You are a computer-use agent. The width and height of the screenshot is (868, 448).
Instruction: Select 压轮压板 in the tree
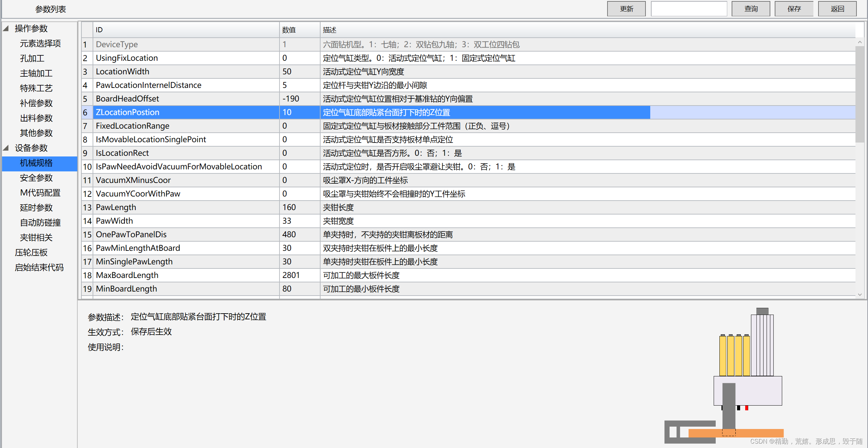31,253
